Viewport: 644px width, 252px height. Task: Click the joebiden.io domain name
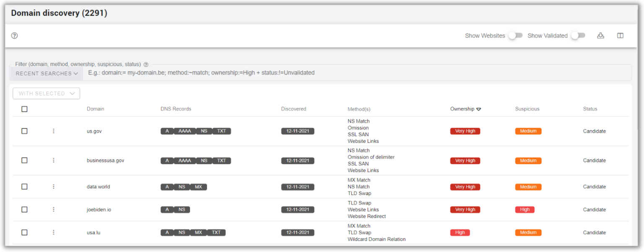click(99, 209)
